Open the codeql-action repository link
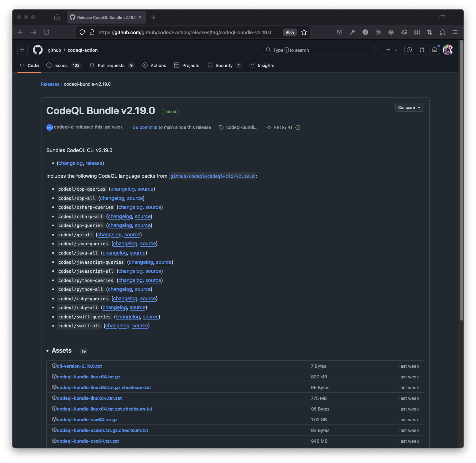Screen dimensions: 476x463 click(x=82, y=50)
